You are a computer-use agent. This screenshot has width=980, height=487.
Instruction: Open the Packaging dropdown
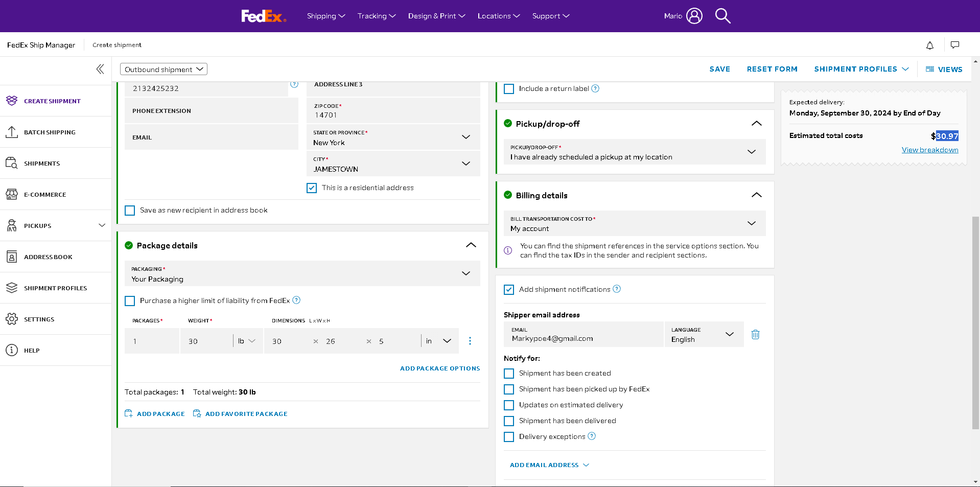coord(302,273)
